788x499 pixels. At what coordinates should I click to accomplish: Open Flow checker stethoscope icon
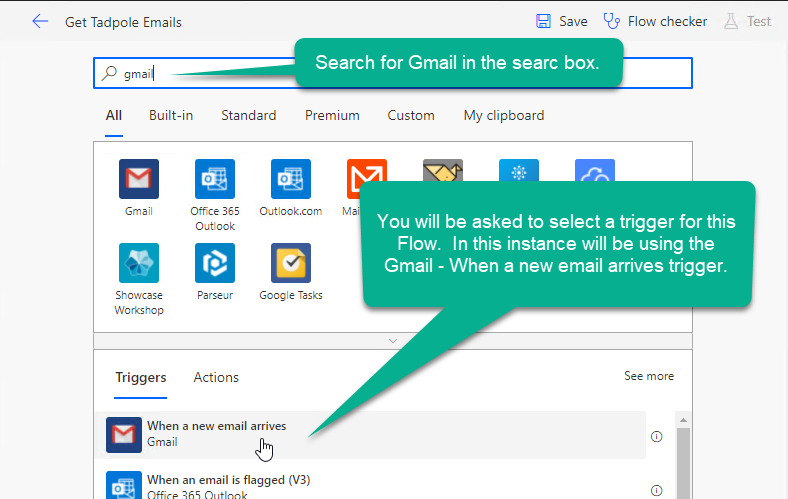pyautogui.click(x=612, y=21)
